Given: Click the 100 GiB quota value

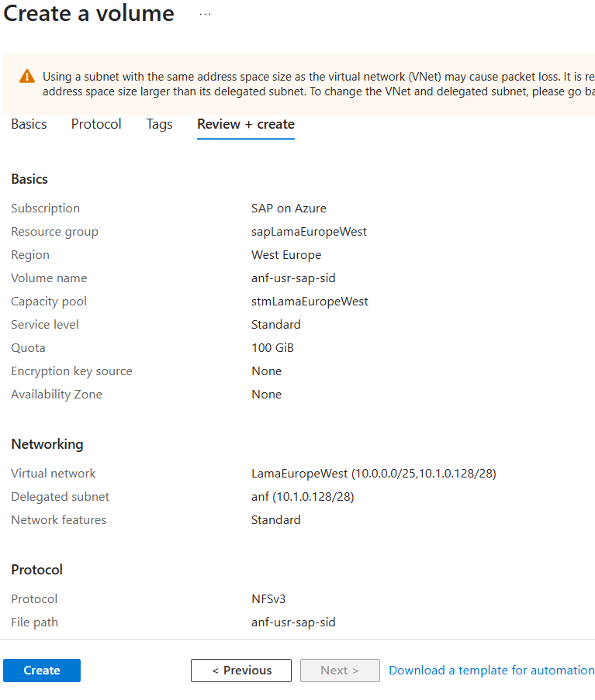Looking at the screenshot, I should 272,348.
